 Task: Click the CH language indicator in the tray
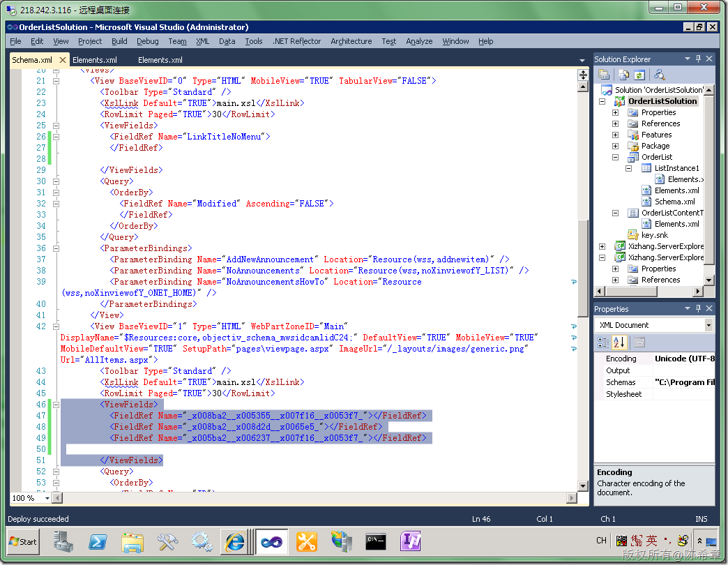click(x=601, y=541)
